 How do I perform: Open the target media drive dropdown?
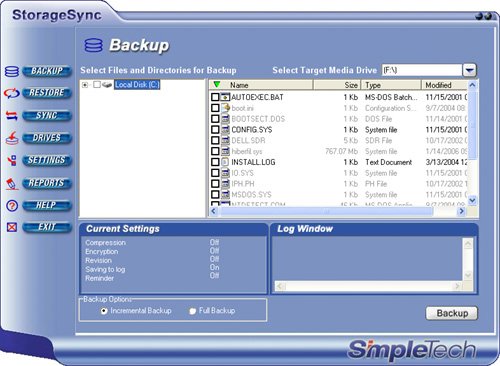(469, 70)
